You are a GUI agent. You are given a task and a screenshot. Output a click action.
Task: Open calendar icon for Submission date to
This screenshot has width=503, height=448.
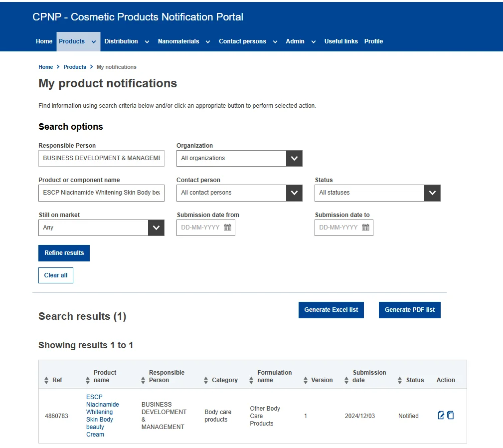(x=365, y=227)
